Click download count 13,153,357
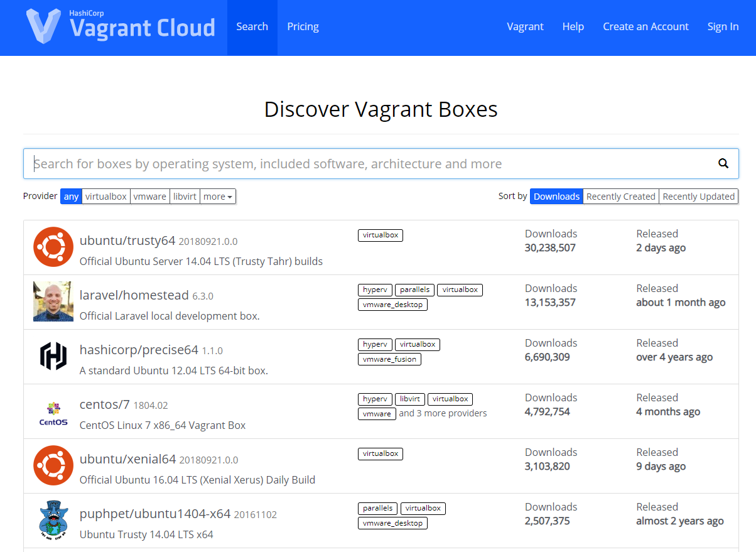 [x=550, y=303]
